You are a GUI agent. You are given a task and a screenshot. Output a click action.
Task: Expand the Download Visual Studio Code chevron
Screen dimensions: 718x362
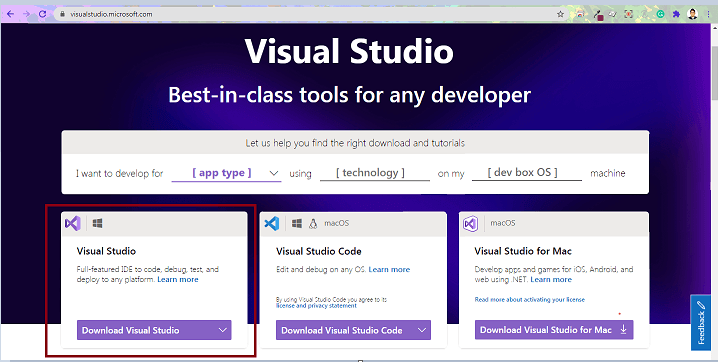(422, 330)
